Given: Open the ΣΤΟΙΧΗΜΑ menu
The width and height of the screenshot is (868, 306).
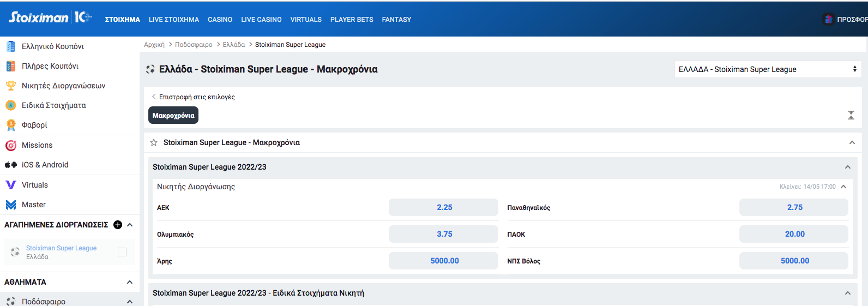Looking at the screenshot, I should (123, 19).
